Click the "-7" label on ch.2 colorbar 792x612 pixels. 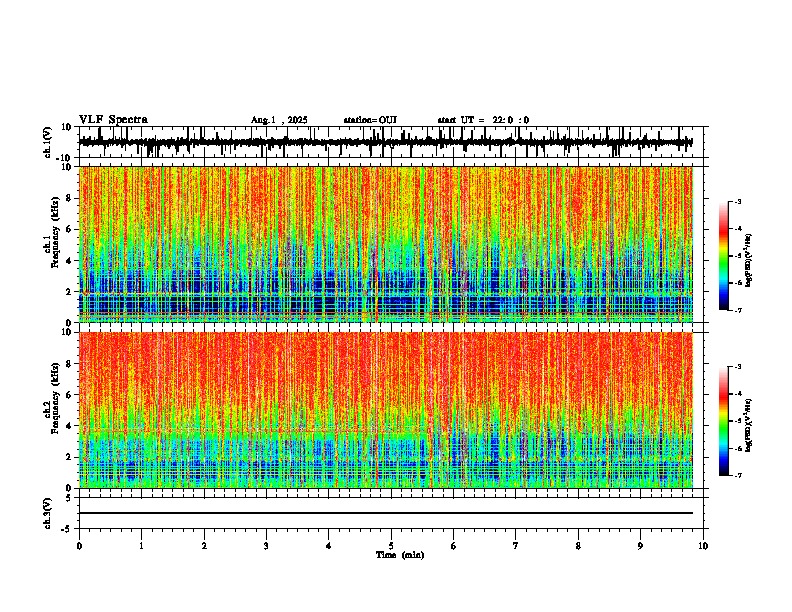(x=738, y=475)
